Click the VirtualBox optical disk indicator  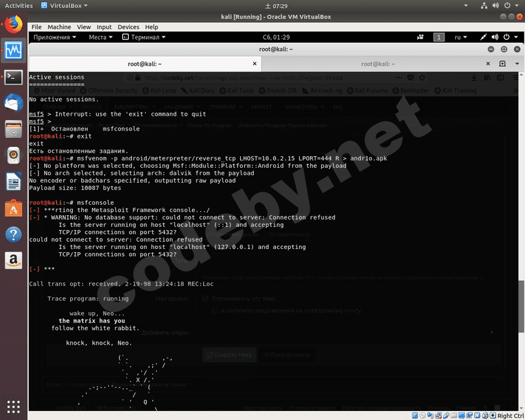pyautogui.click(x=423, y=415)
